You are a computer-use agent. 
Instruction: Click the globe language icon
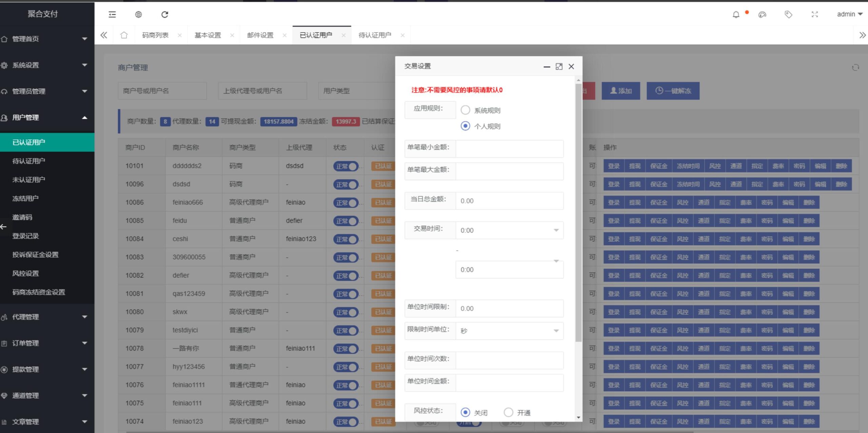[138, 14]
